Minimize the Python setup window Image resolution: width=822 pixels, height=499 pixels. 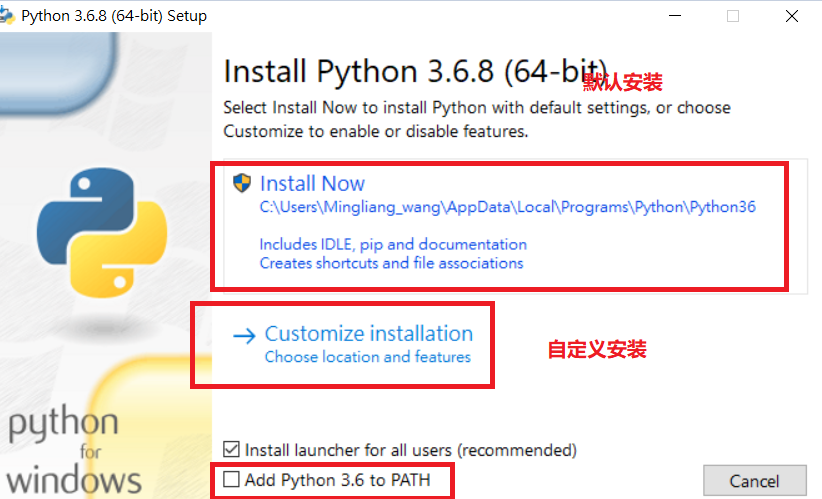click(x=675, y=16)
